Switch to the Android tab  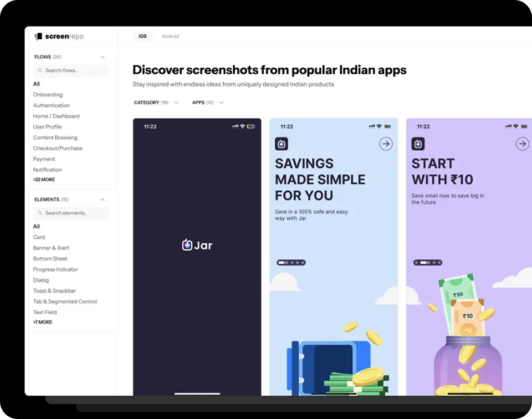tap(170, 36)
